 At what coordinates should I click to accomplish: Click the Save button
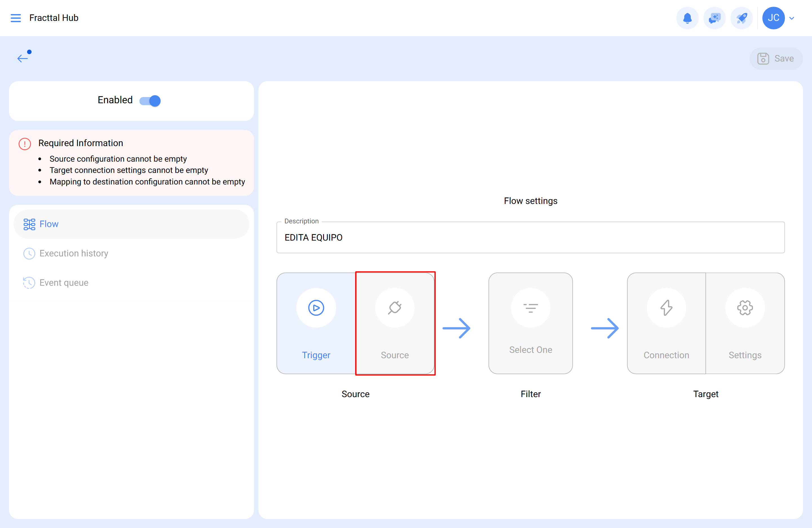click(776, 58)
